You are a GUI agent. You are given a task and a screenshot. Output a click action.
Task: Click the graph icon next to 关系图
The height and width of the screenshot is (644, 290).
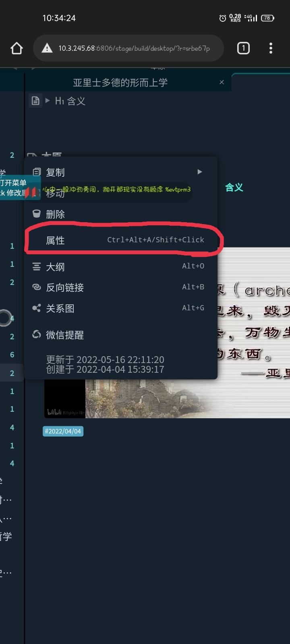(37, 308)
